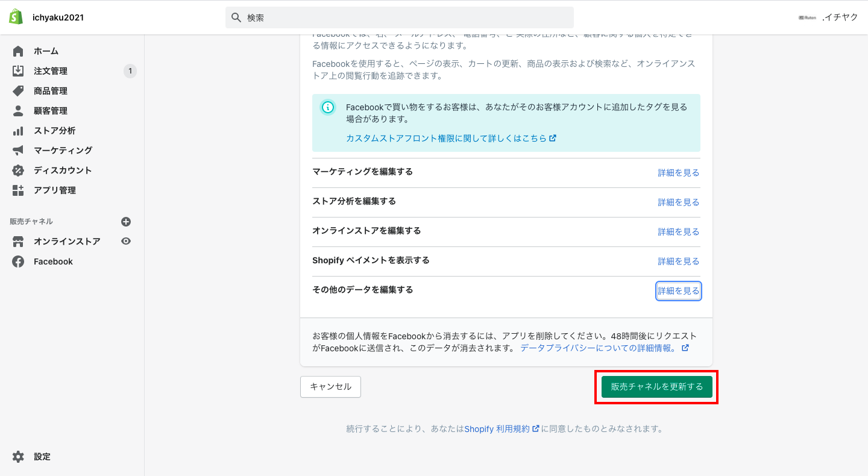Open カスタムストアフロント権限 details link

point(451,138)
